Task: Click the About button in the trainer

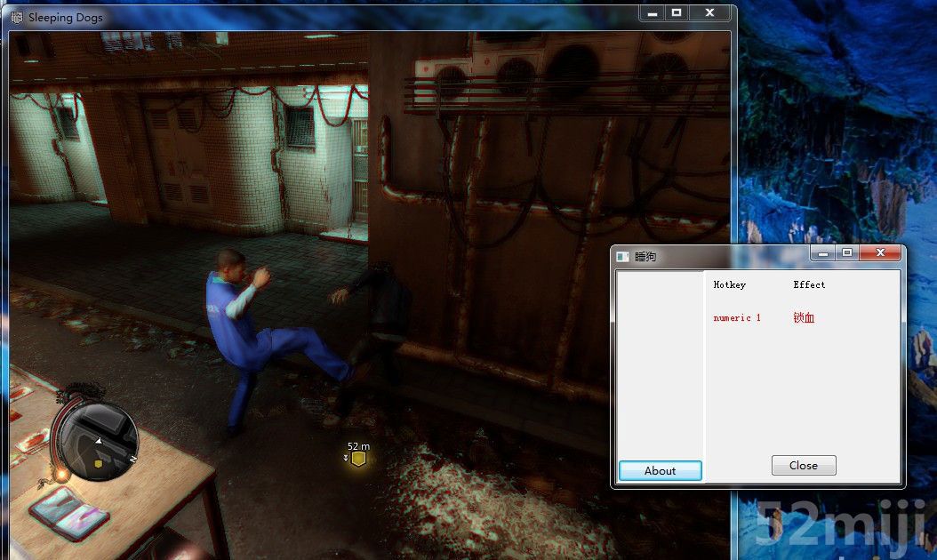Action: [660, 470]
